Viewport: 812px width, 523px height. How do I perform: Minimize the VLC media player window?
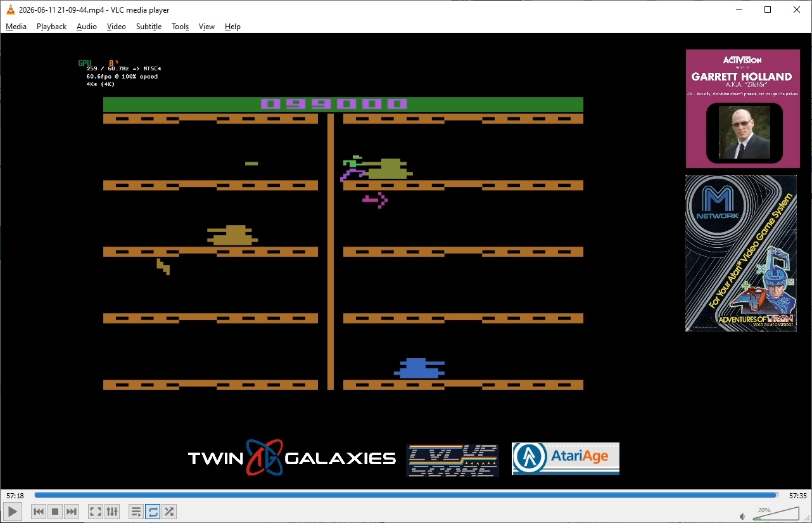(x=739, y=10)
